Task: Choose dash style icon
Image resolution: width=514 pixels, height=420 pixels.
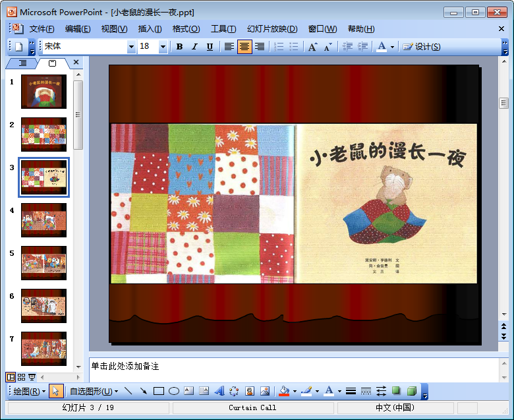Action: click(366, 391)
